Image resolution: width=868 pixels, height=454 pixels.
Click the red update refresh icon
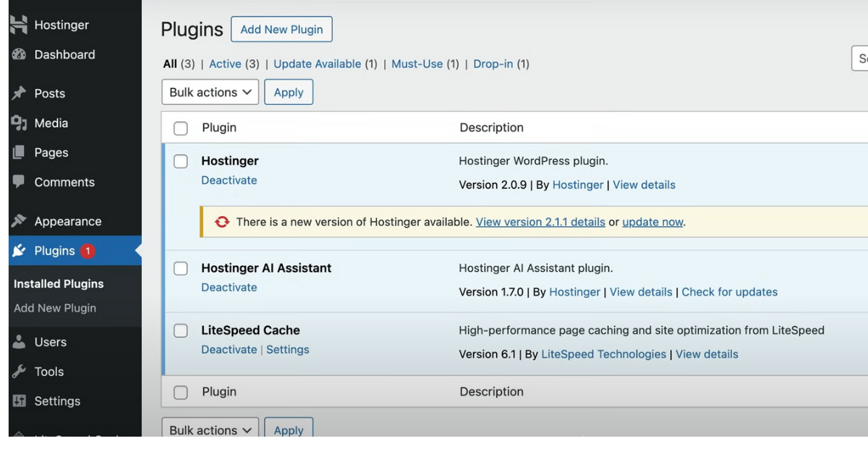point(222,222)
